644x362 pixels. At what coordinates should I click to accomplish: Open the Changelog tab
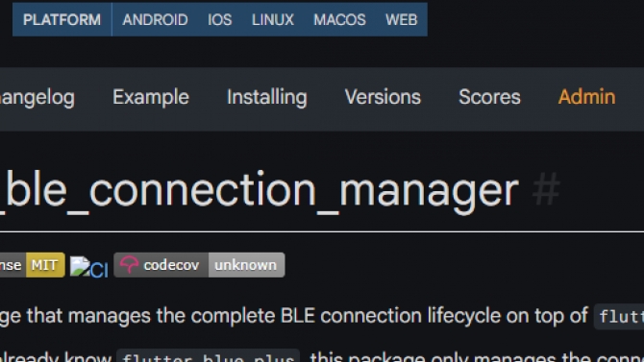[x=37, y=98]
